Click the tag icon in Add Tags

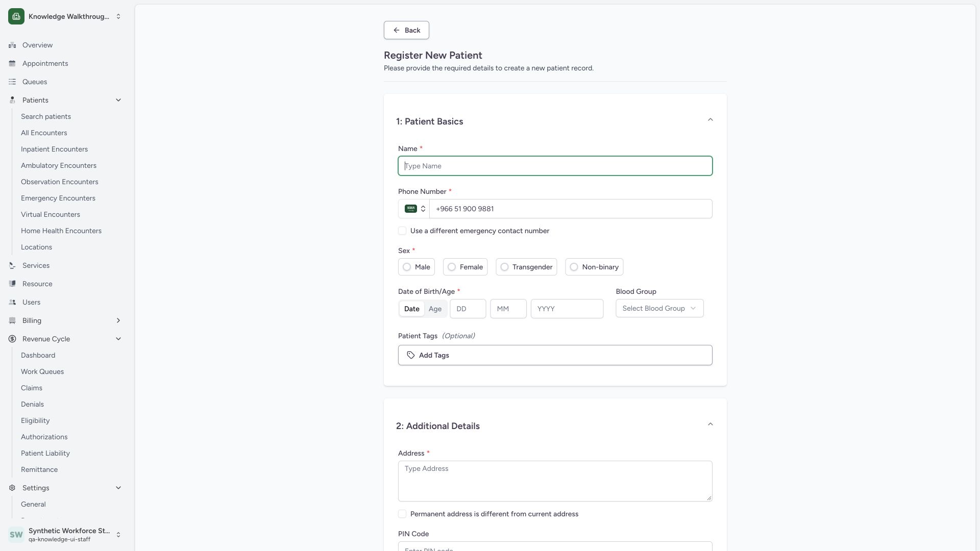point(411,355)
